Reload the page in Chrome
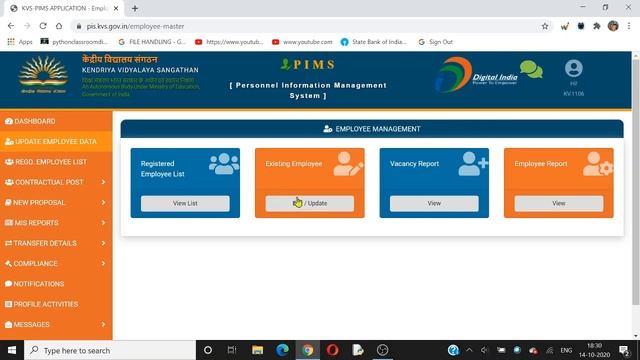640x360 pixels. pyautogui.click(x=43, y=26)
